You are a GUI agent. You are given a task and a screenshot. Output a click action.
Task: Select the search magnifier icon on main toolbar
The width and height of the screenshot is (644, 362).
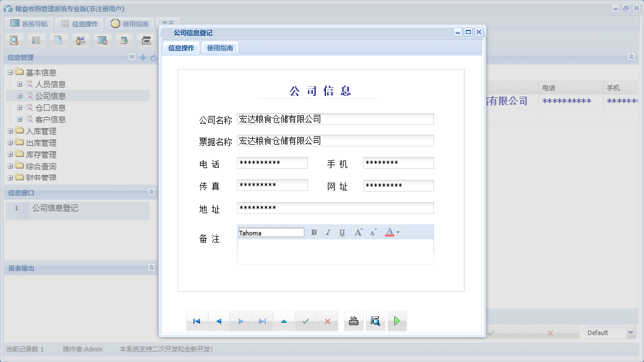13,40
